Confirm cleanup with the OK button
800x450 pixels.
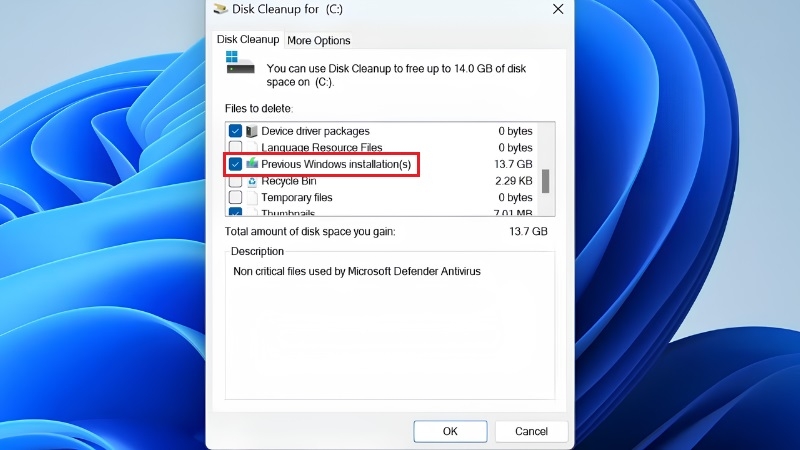click(x=450, y=431)
